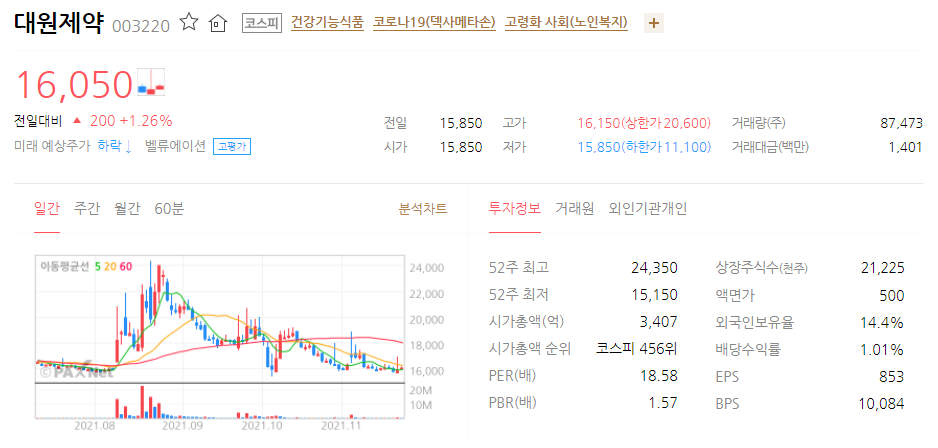Click the 배당수익률 value 1.01%

tap(882, 349)
